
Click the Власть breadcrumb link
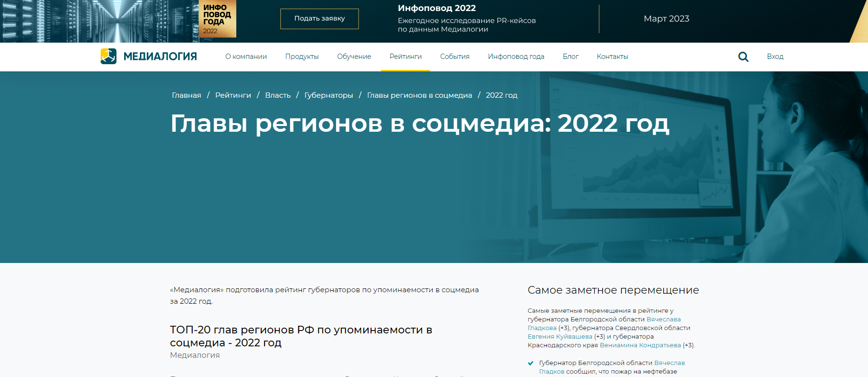[x=278, y=95]
